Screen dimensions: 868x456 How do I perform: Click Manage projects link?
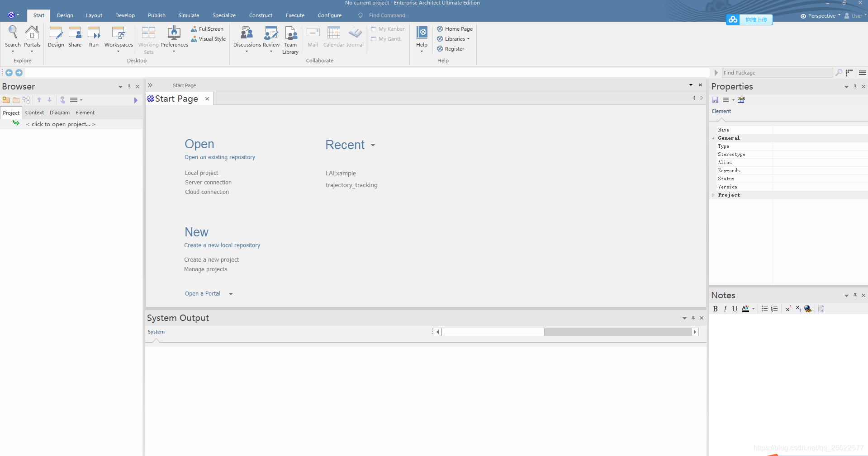[205, 269]
